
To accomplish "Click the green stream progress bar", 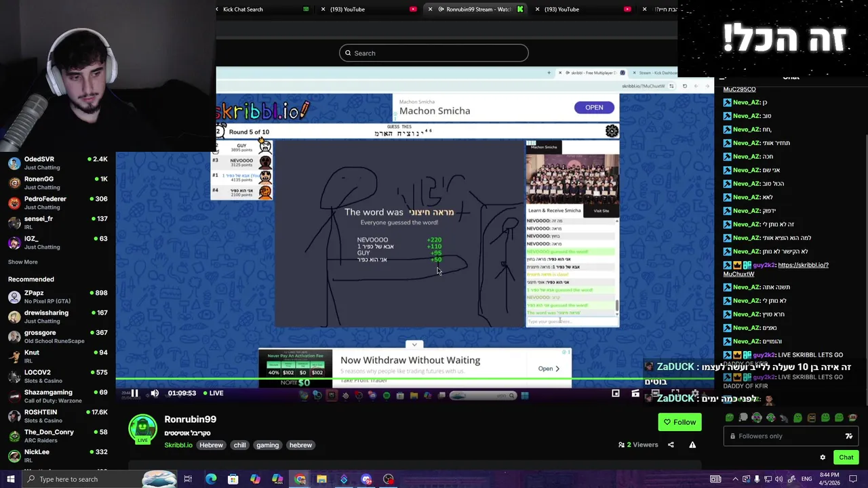I will pyautogui.click(x=414, y=379).
